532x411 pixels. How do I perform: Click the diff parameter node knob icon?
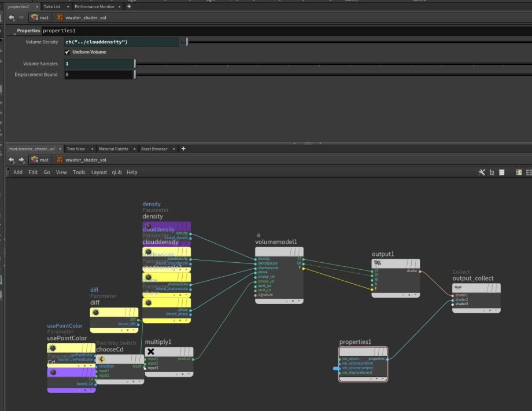95,312
